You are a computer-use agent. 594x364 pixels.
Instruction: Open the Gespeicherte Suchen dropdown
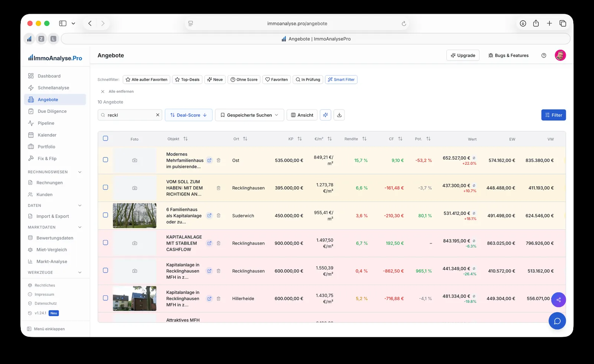tap(249, 115)
